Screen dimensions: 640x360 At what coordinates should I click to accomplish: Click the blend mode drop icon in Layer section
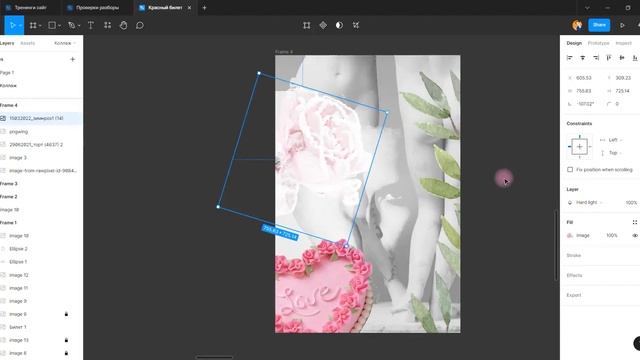click(570, 202)
